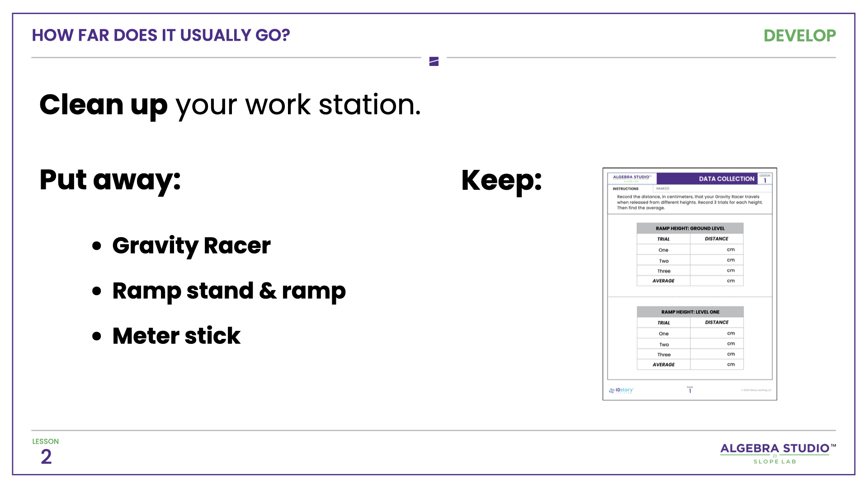Click Trial One distance cell in Ground Level table
Image resolution: width=868 pixels, height=488 pixels.
[717, 250]
